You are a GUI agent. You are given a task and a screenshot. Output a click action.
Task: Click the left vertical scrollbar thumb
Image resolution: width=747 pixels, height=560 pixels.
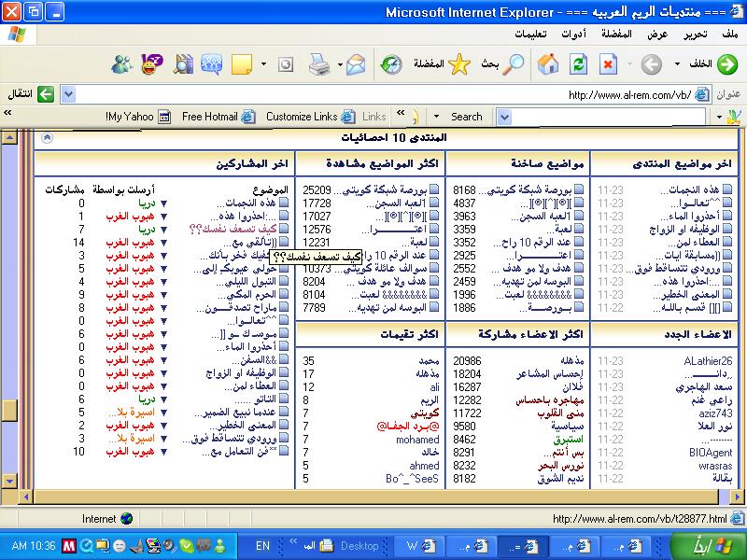pyautogui.click(x=9, y=412)
